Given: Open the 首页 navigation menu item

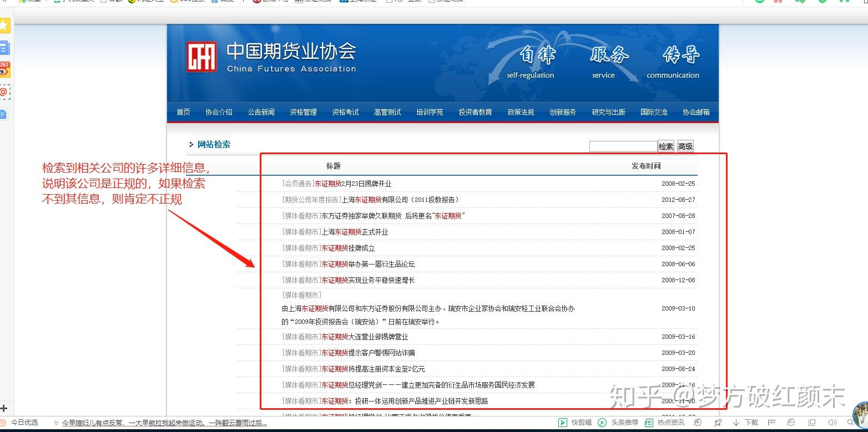Looking at the screenshot, I should tap(183, 112).
